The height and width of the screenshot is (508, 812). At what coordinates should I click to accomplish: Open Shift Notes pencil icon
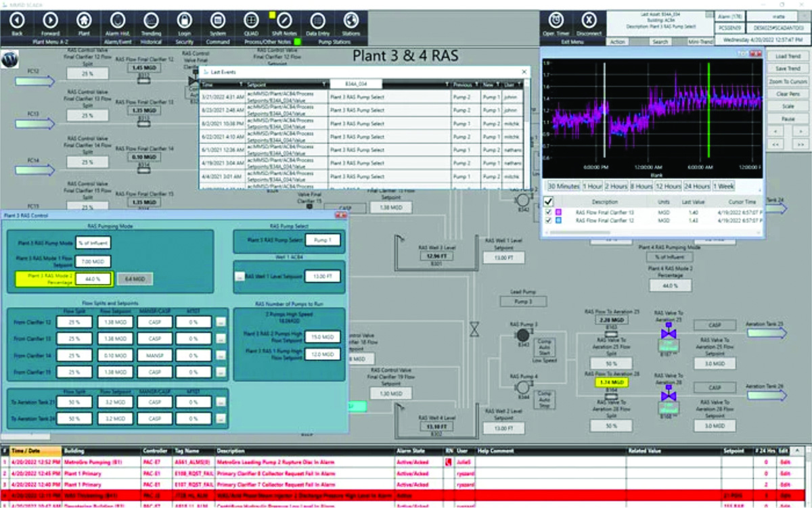[x=285, y=20]
